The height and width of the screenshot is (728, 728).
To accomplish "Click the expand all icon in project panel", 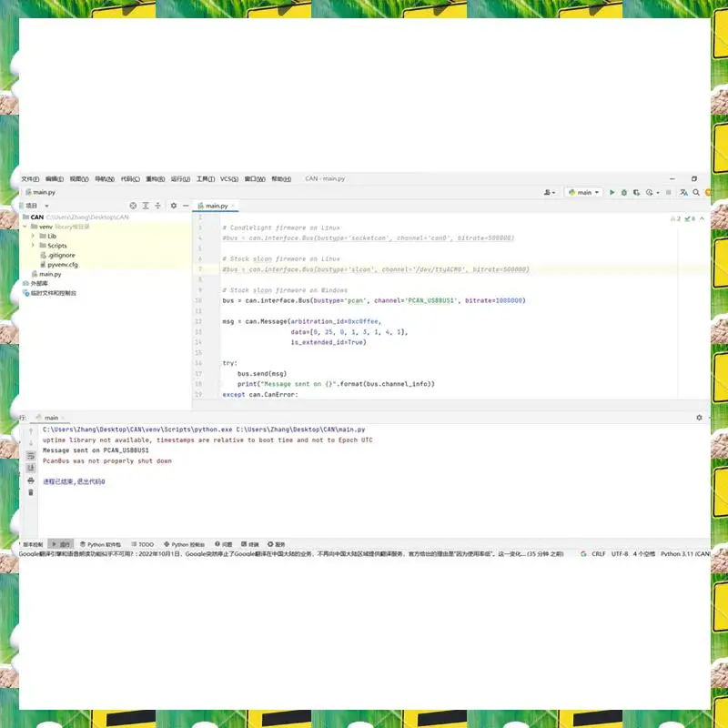I will [146, 206].
